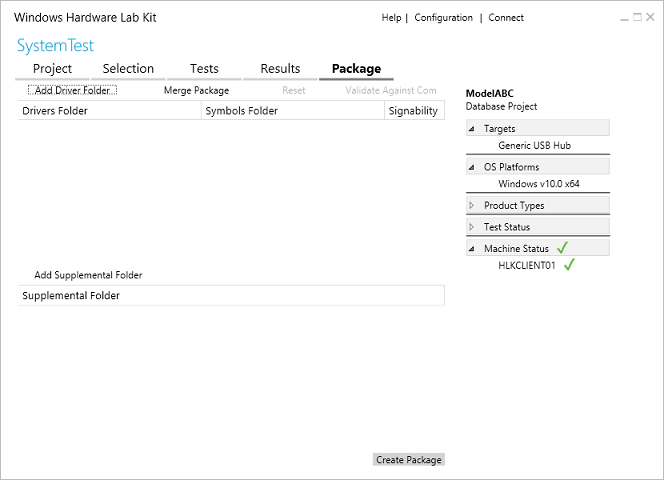
Task: Click the SystemTest title
Action: pos(55,45)
